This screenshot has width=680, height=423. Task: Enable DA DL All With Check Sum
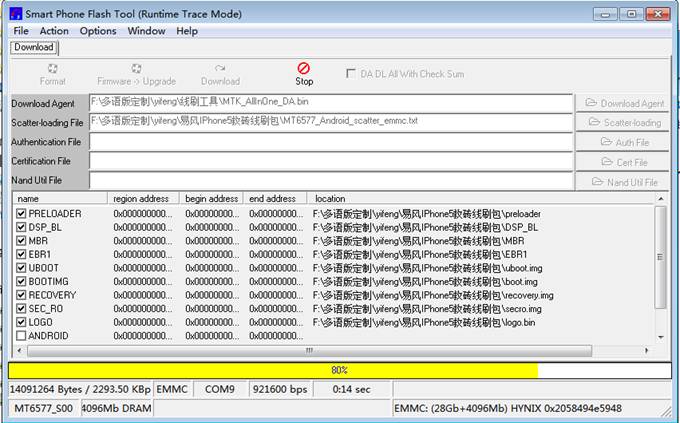350,74
